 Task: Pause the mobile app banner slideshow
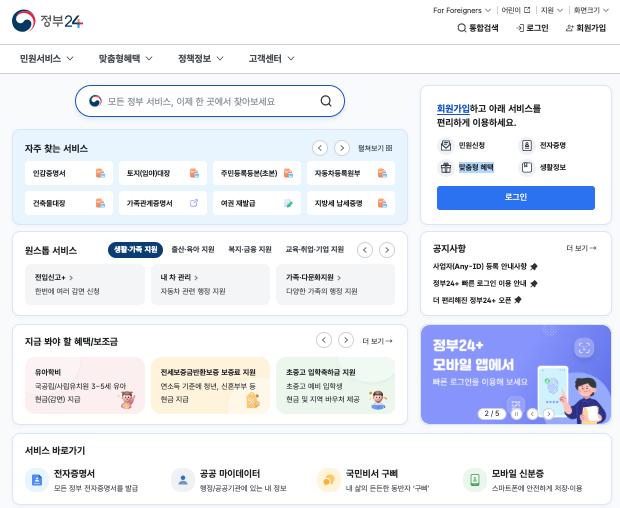tap(516, 414)
